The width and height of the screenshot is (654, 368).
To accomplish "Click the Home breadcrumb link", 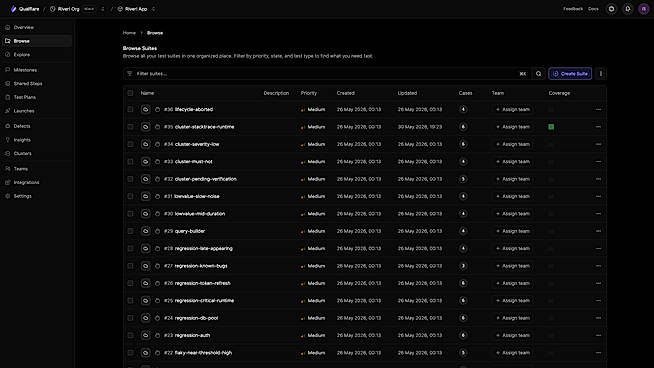I will coord(129,33).
